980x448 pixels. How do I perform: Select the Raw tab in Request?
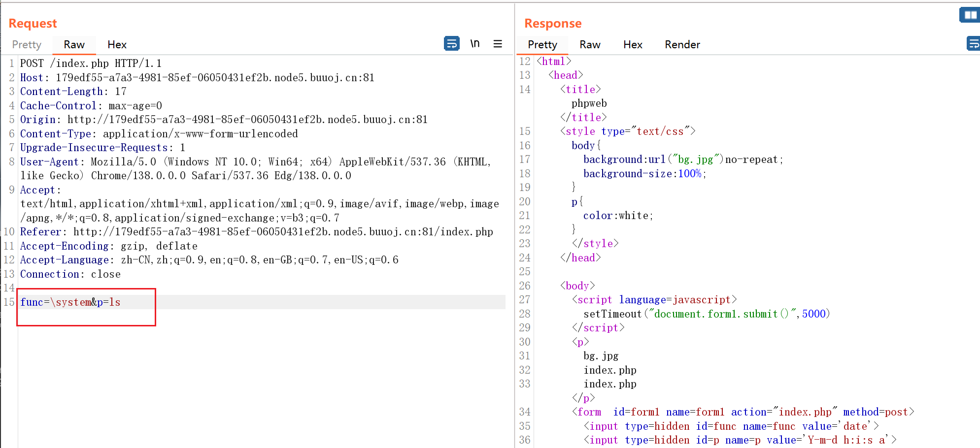pyautogui.click(x=74, y=45)
